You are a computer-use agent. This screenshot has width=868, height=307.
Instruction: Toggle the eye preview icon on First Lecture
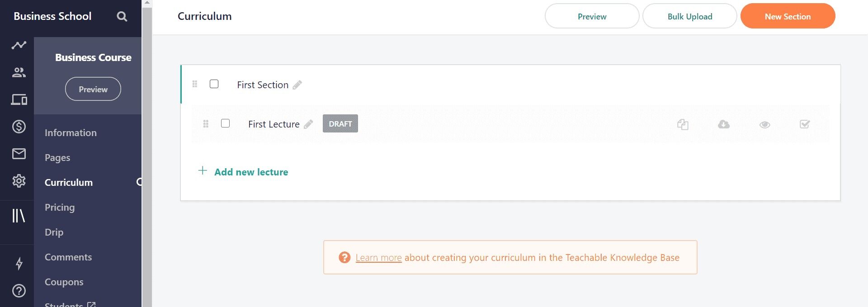[x=764, y=125]
